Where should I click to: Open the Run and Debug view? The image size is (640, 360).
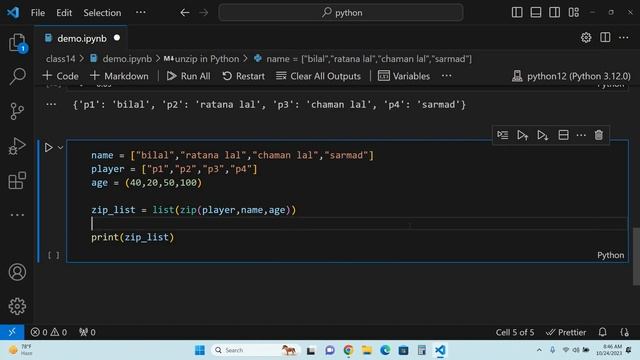click(17, 146)
